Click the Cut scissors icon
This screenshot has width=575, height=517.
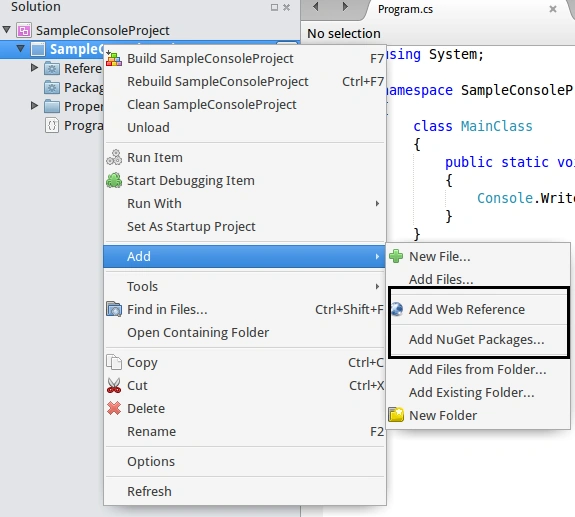(x=114, y=385)
